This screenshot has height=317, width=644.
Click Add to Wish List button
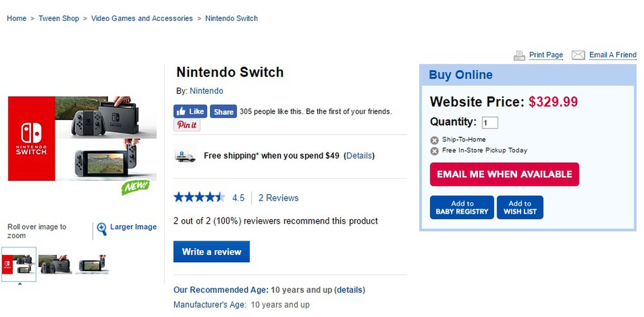coord(519,208)
